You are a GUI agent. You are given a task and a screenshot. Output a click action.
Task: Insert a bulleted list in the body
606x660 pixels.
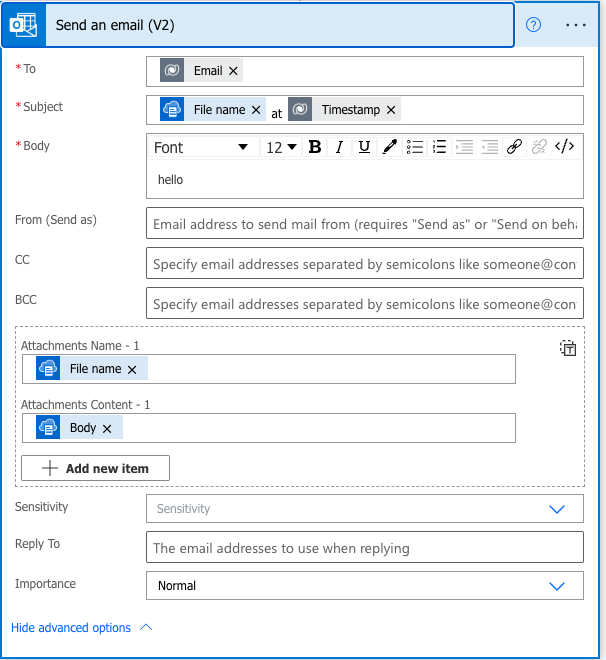(x=415, y=147)
